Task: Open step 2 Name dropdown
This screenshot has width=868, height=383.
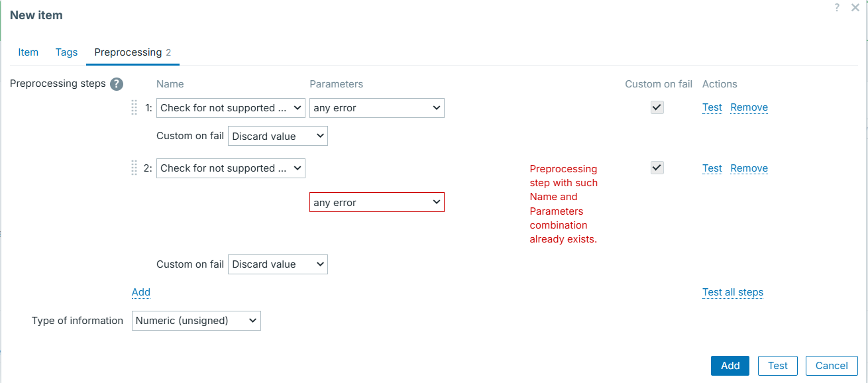Action: click(x=231, y=168)
